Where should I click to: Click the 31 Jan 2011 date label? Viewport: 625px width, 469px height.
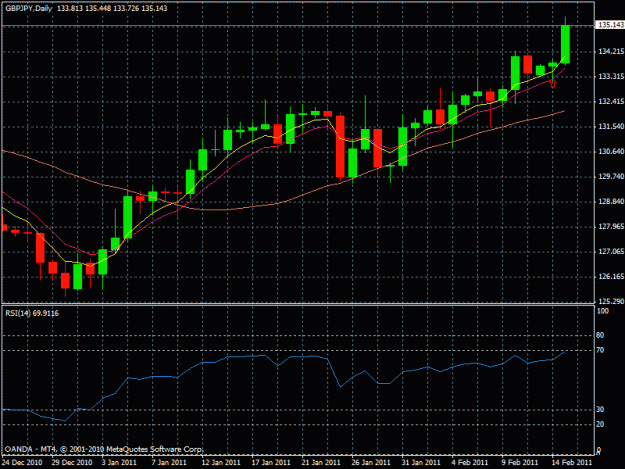[x=421, y=463]
